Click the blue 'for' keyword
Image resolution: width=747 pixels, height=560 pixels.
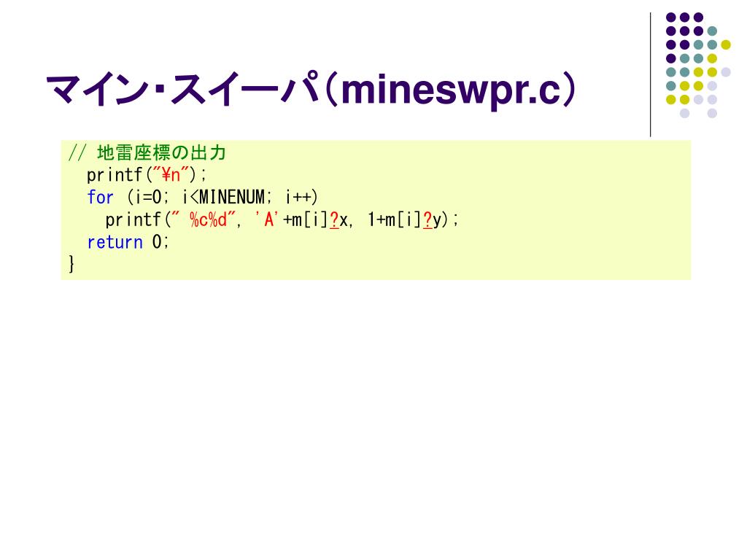100,197
